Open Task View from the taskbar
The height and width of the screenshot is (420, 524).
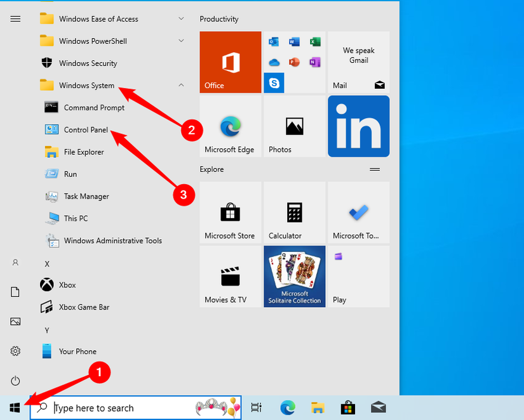(x=257, y=408)
